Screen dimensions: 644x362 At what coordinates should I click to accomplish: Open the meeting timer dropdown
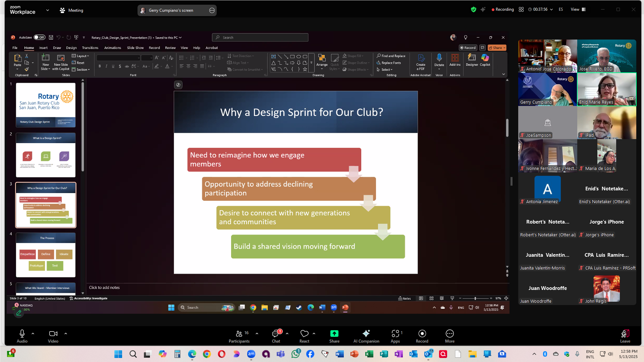pos(551,9)
